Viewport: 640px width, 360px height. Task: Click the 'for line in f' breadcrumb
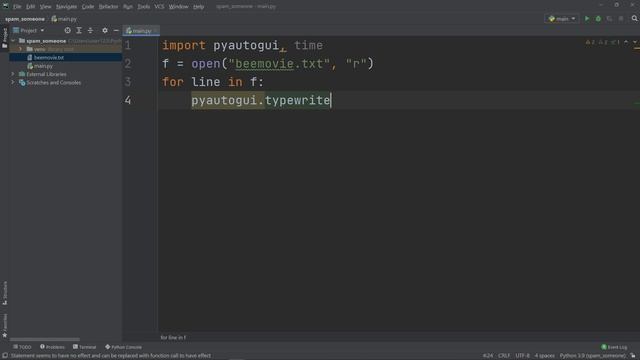(x=173, y=337)
